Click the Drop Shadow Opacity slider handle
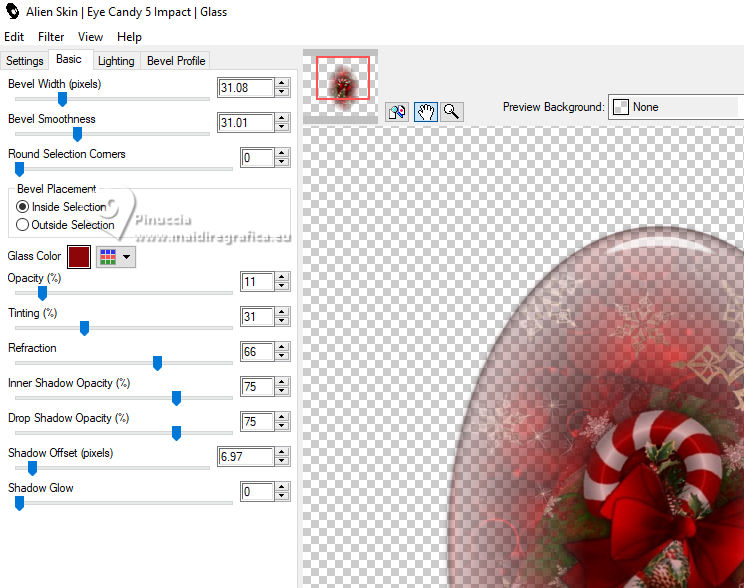This screenshot has width=744, height=588. pos(177,433)
